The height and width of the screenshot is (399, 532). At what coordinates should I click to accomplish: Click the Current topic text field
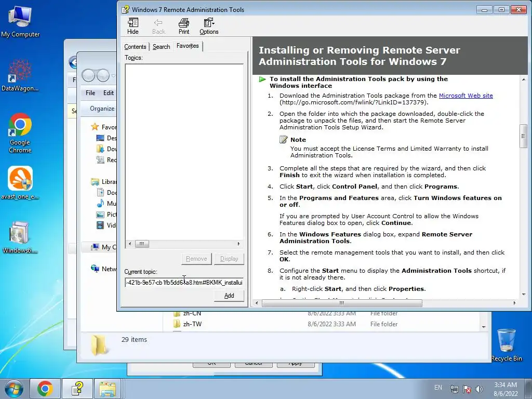(184, 282)
